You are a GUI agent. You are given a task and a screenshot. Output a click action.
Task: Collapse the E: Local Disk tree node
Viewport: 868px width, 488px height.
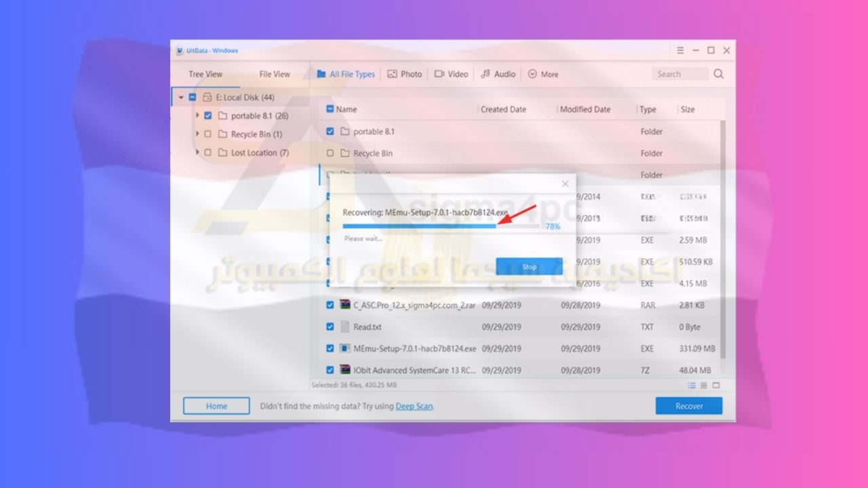pos(181,98)
